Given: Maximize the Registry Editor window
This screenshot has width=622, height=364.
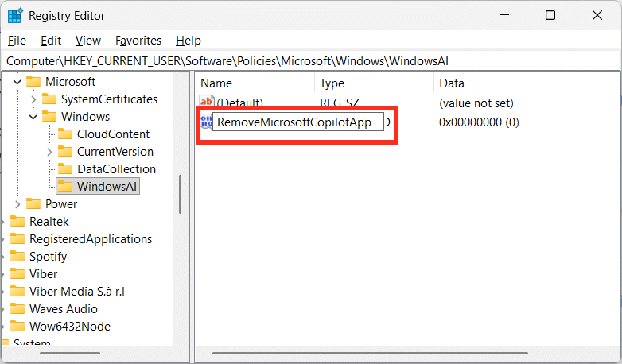Looking at the screenshot, I should (x=550, y=15).
